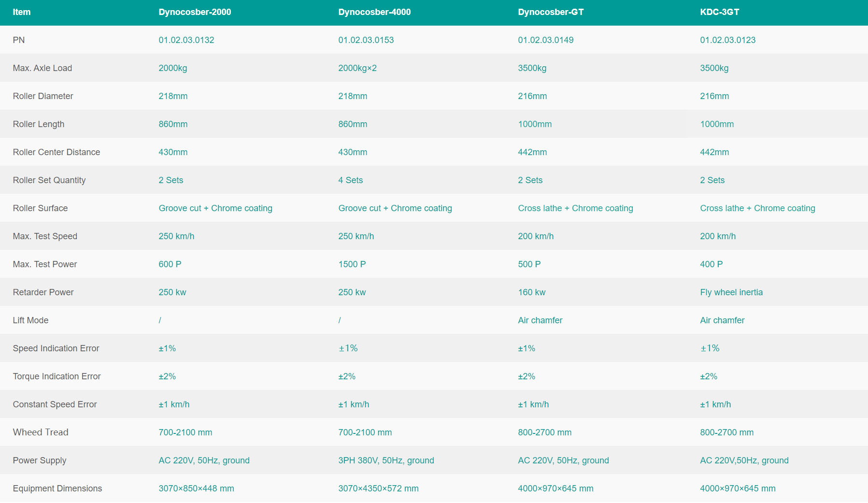Click the 2000kg×2 axle load value
Image resolution: width=868 pixels, height=503 pixels.
[x=357, y=68]
